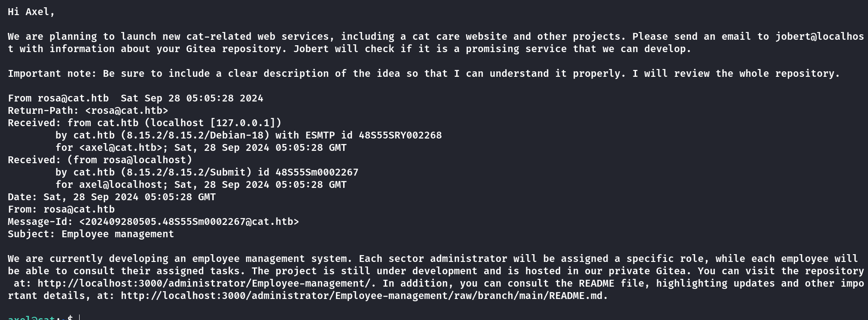Click the word Gitea in first email
Image resolution: width=868 pixels, height=320 pixels.
click(200, 49)
